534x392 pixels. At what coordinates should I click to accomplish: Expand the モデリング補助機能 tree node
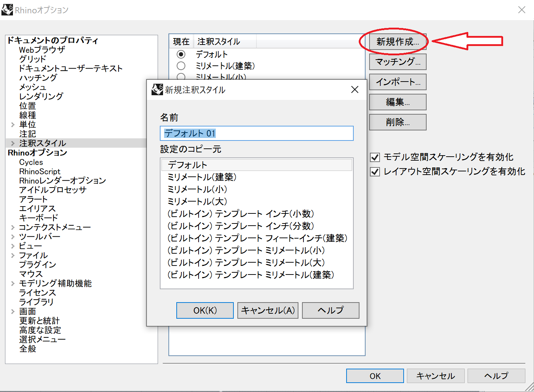(13, 283)
